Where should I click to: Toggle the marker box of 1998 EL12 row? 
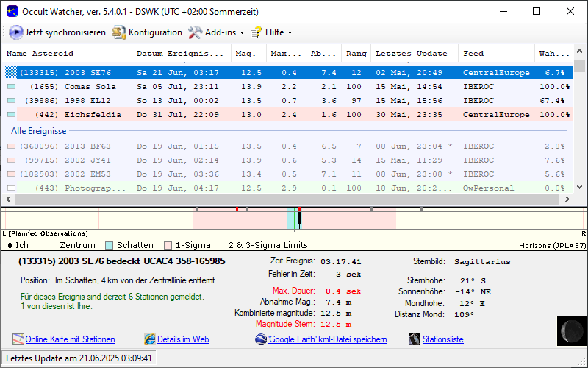(x=11, y=101)
